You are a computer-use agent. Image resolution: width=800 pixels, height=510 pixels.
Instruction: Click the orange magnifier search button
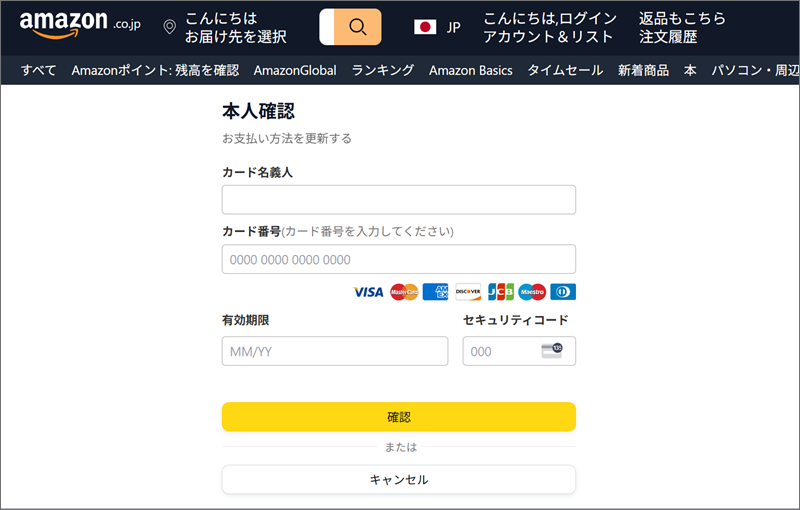tap(357, 27)
